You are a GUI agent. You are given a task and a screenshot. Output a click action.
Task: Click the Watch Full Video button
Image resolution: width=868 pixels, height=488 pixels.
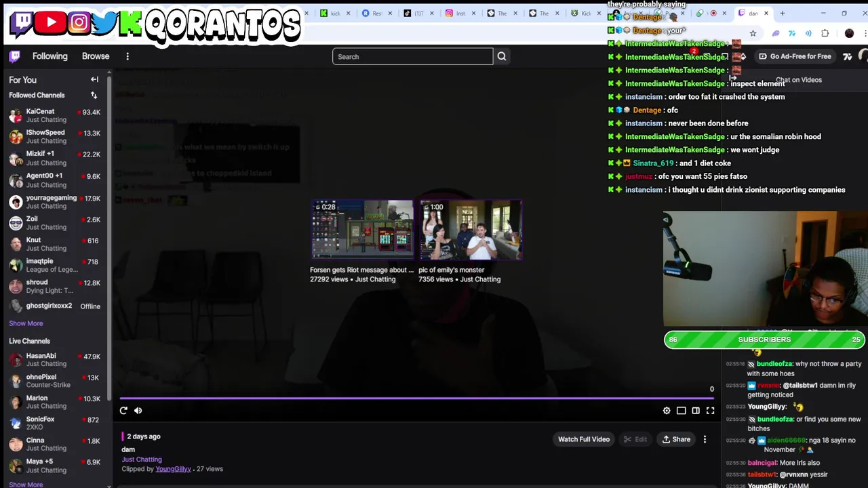point(584,439)
